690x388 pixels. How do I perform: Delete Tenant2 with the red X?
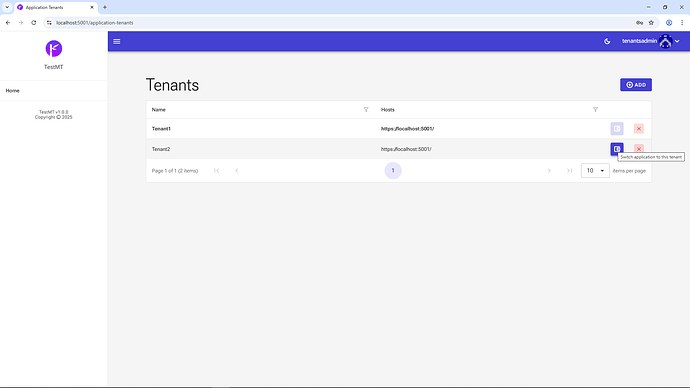coord(639,149)
